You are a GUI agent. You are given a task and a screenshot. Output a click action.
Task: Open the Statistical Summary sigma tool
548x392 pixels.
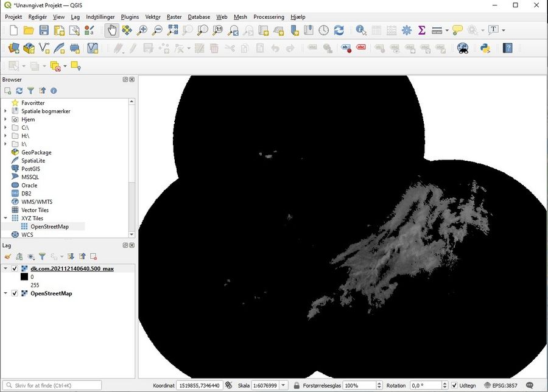pos(421,30)
